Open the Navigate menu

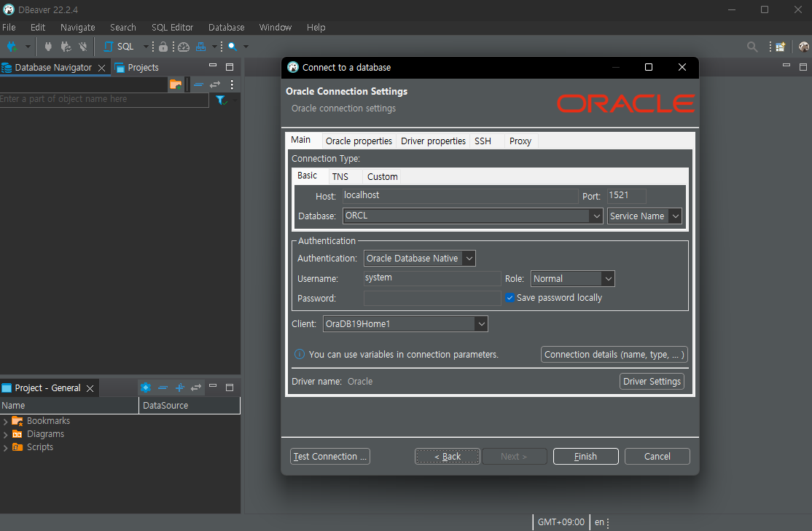tap(78, 28)
